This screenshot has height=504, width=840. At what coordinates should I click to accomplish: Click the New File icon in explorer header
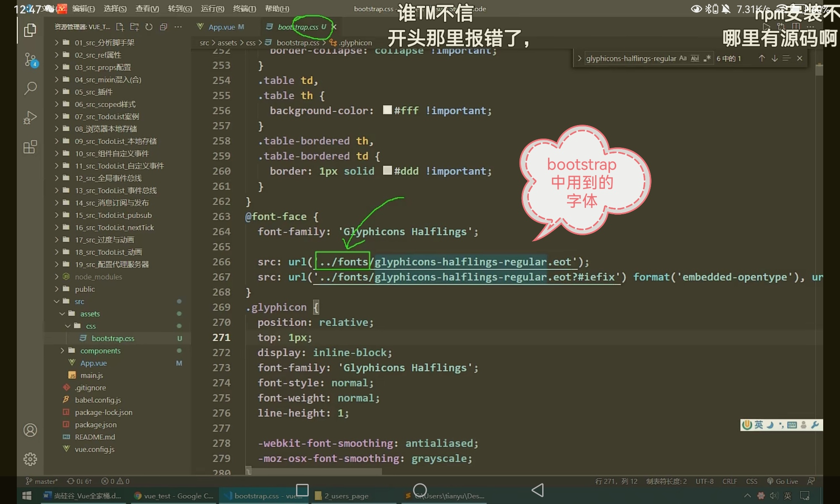pyautogui.click(x=120, y=27)
